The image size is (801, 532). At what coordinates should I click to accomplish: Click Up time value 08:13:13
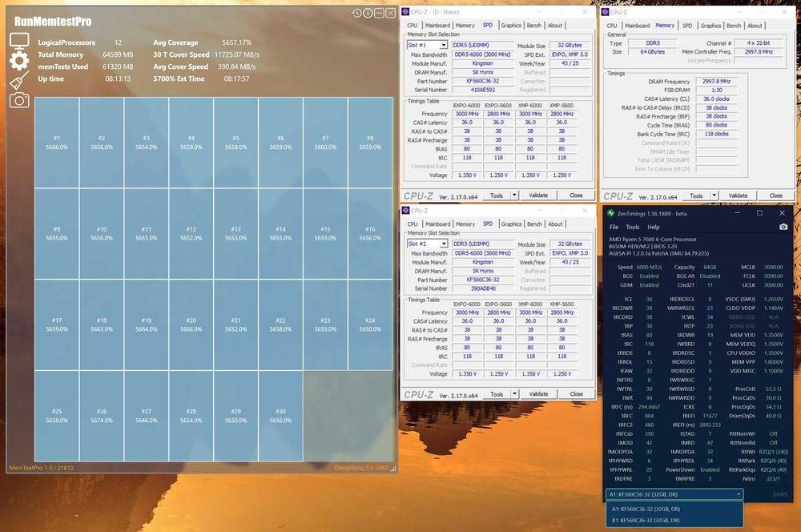point(118,79)
